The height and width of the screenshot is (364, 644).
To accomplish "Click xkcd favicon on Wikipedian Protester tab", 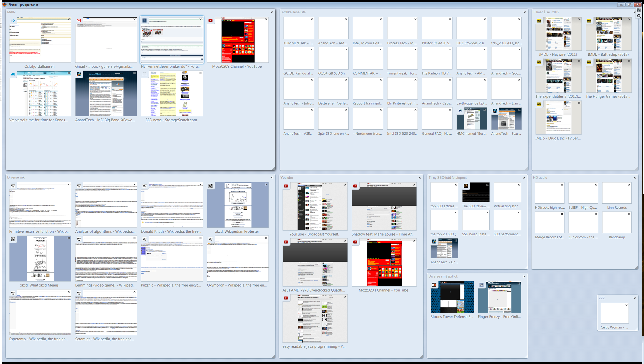I will pos(210,186).
